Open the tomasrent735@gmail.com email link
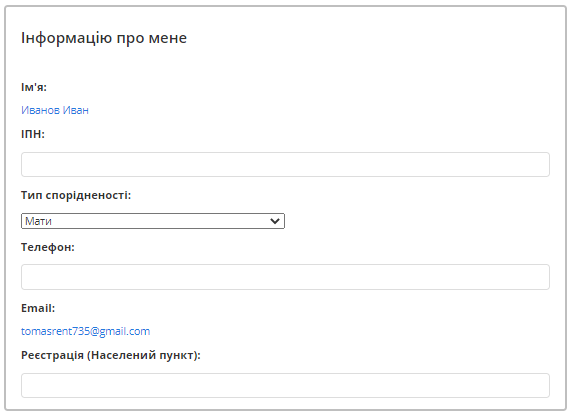The width and height of the screenshot is (582, 419). pyautogui.click(x=85, y=331)
